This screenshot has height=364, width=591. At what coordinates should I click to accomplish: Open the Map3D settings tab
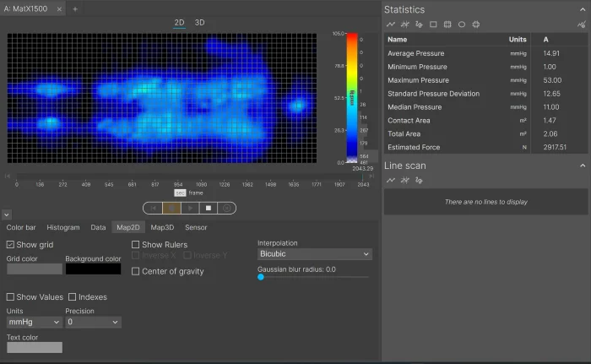coord(162,227)
